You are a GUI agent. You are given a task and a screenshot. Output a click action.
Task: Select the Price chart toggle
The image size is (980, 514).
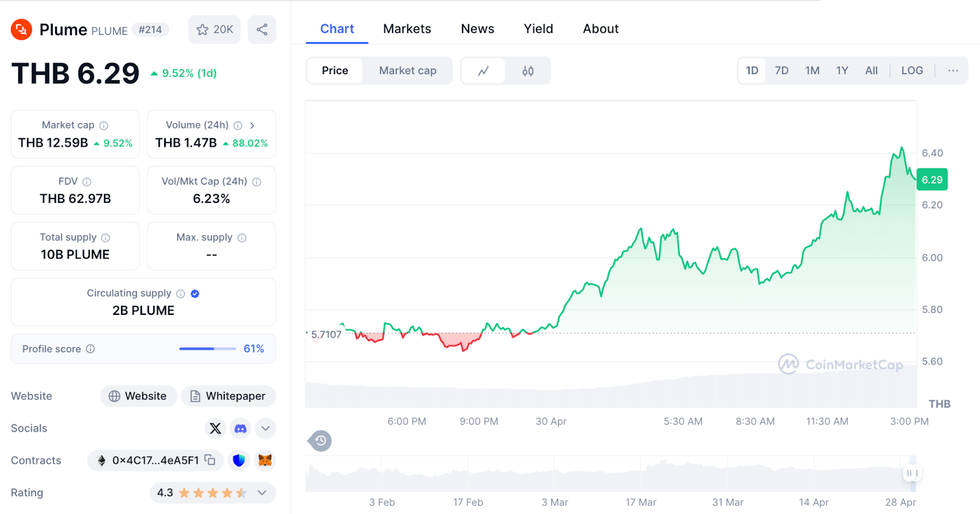click(335, 70)
